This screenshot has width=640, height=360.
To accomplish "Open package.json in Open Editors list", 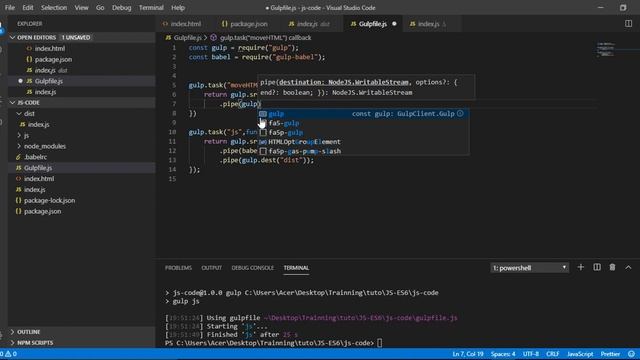I will click(x=82, y=60).
